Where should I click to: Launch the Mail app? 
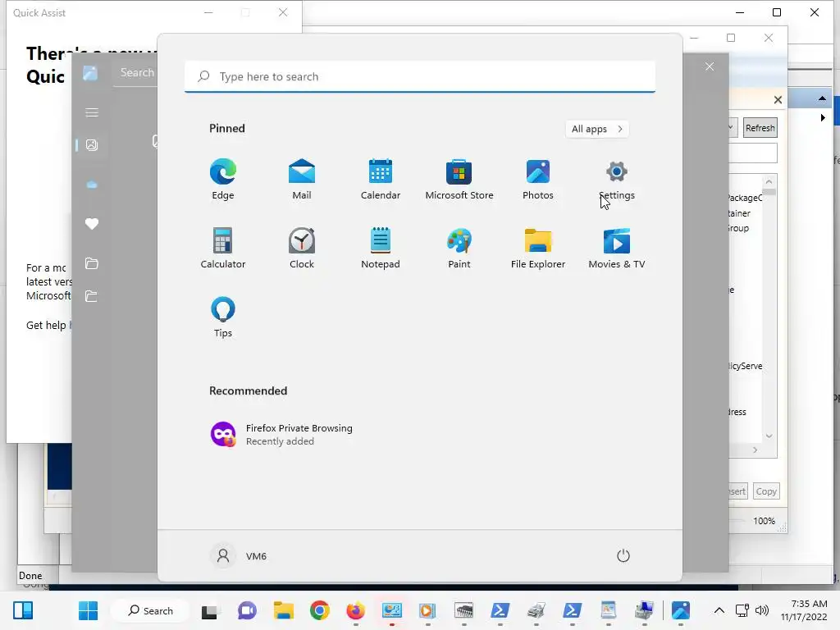302,179
